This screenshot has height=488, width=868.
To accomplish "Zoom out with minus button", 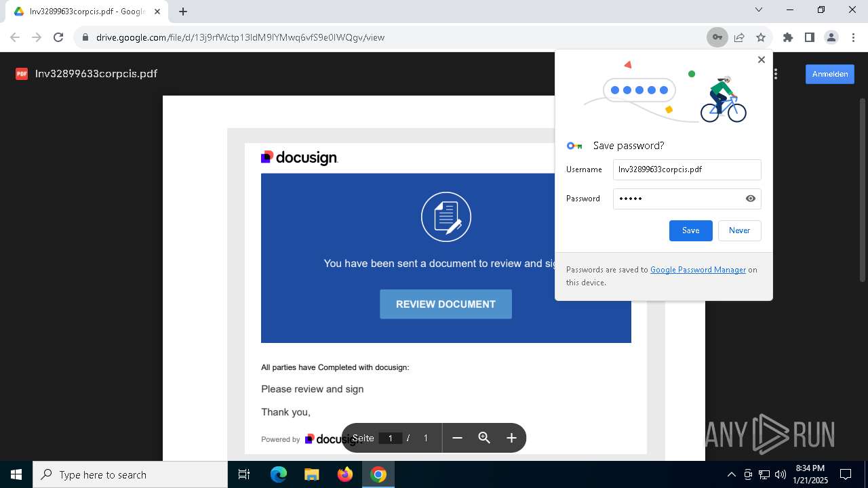I will [457, 438].
